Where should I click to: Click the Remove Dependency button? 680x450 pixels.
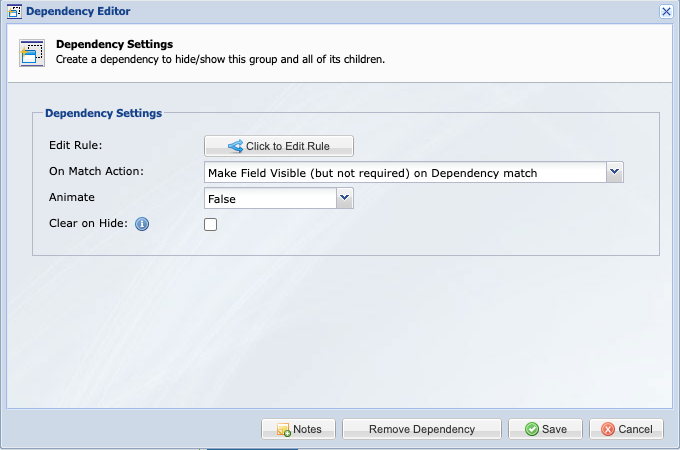coord(422,429)
